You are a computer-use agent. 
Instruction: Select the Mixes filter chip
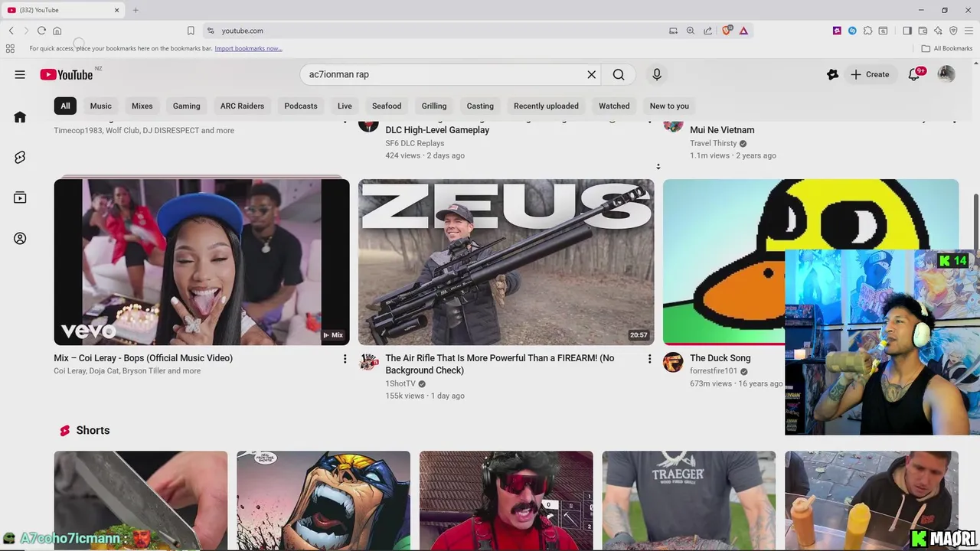coord(142,106)
